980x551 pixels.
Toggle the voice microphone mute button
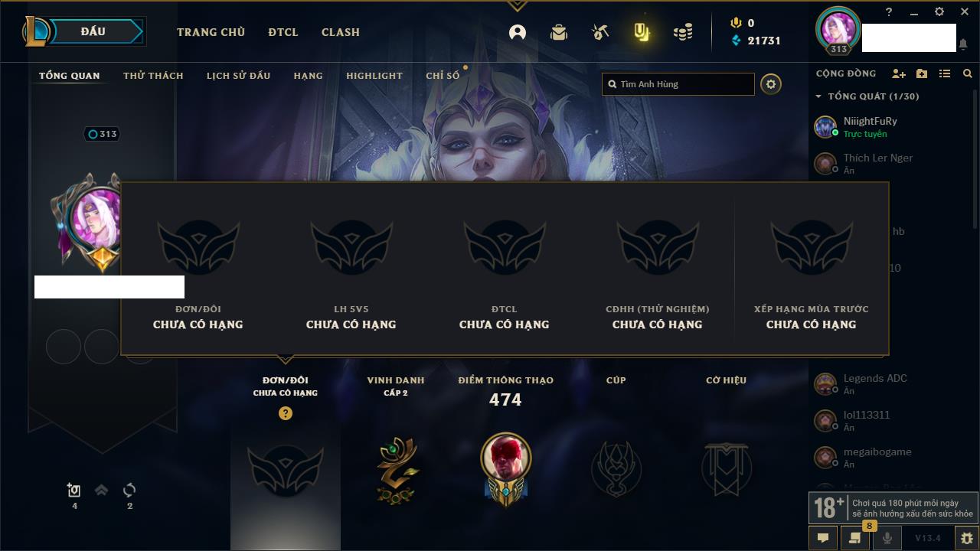point(887,538)
